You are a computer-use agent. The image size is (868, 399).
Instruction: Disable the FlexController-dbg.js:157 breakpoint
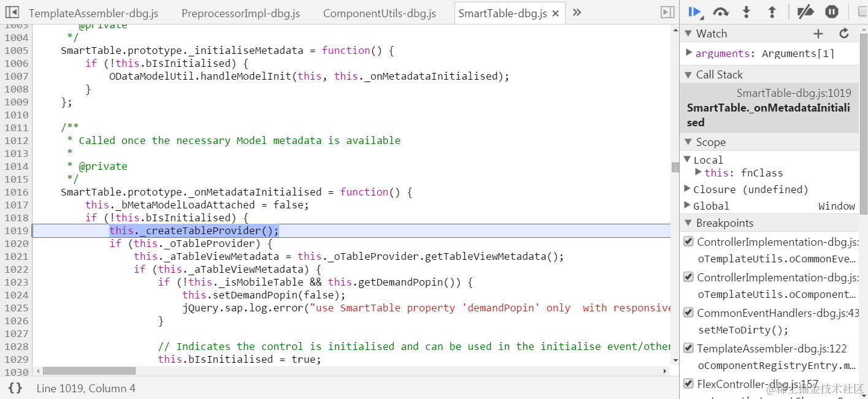click(x=689, y=384)
